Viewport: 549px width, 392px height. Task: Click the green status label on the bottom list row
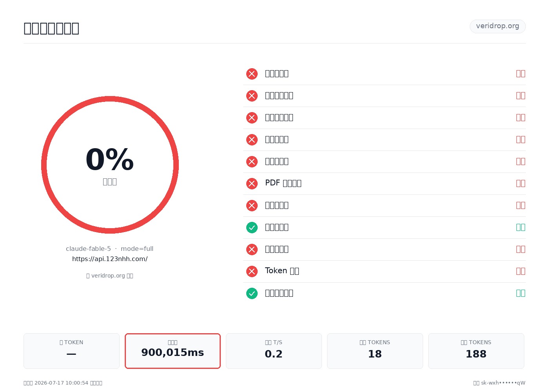[521, 293]
